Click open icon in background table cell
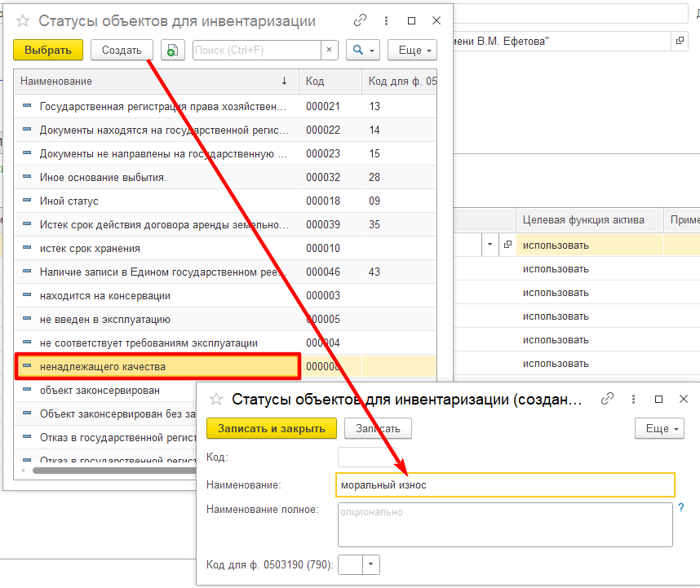The image size is (700, 588). [x=507, y=245]
